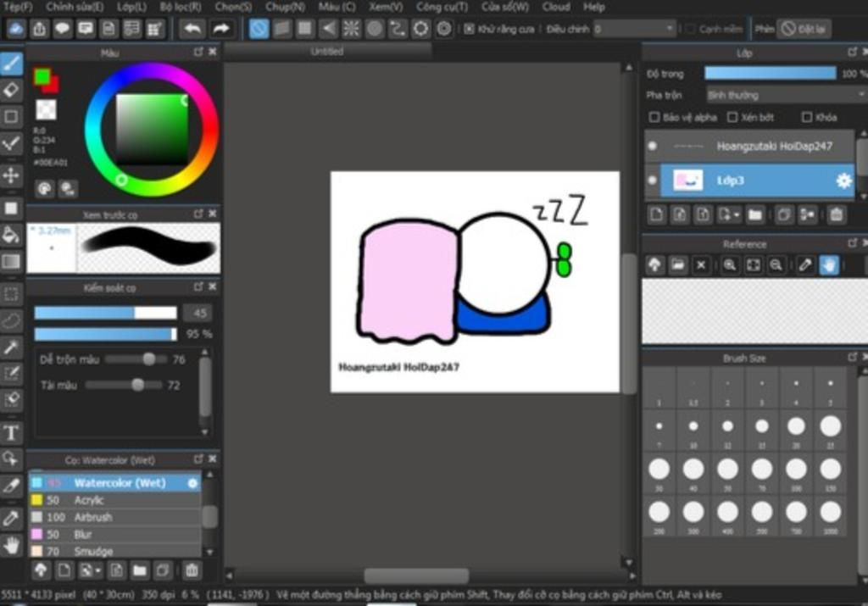Click the Tải màu slider
Screen dimensions: 868x606
(124, 385)
